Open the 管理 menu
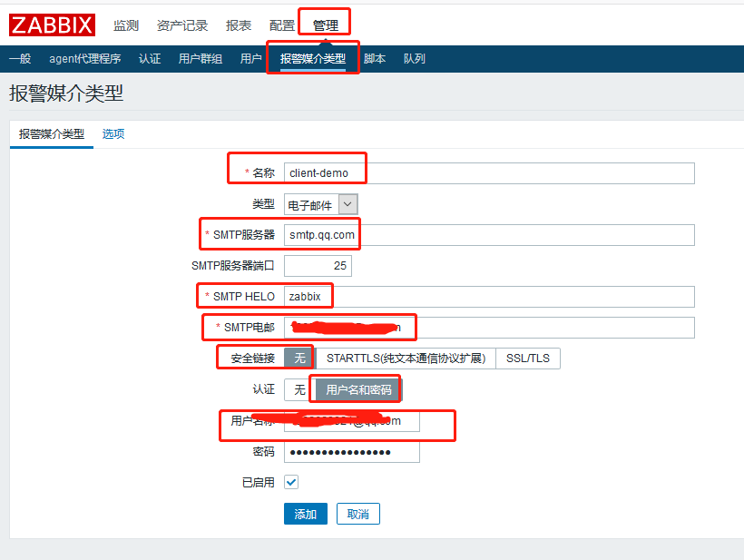 pyautogui.click(x=326, y=25)
